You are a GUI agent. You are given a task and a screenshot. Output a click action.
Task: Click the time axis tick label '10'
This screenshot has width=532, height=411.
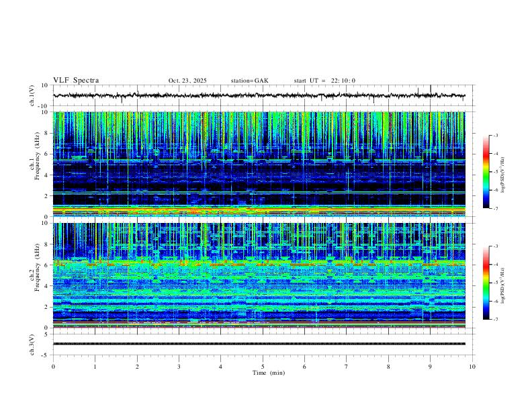[472, 367]
